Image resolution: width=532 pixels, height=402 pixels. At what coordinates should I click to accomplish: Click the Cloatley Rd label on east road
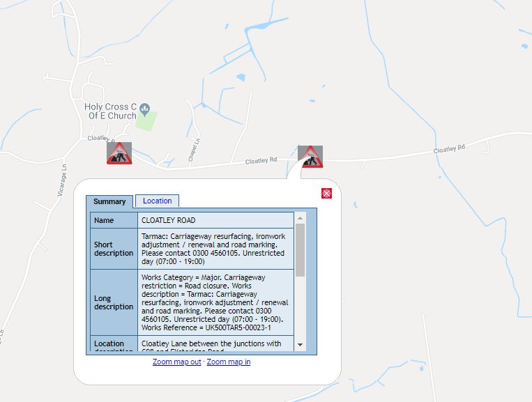[x=449, y=148]
